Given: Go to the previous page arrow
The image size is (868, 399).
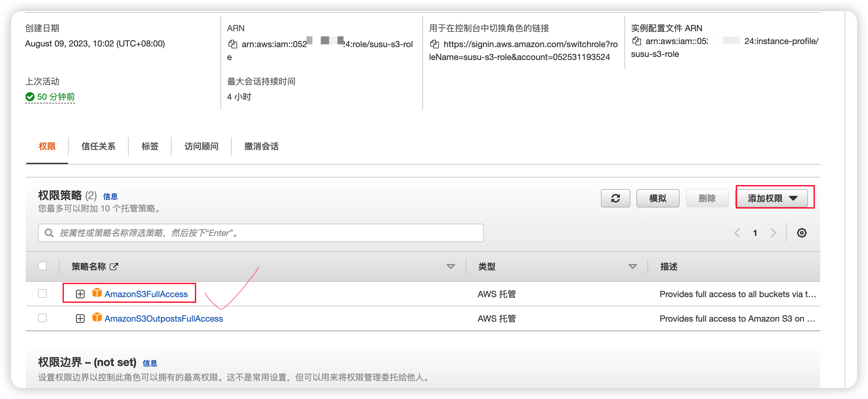Looking at the screenshot, I should pos(737,233).
